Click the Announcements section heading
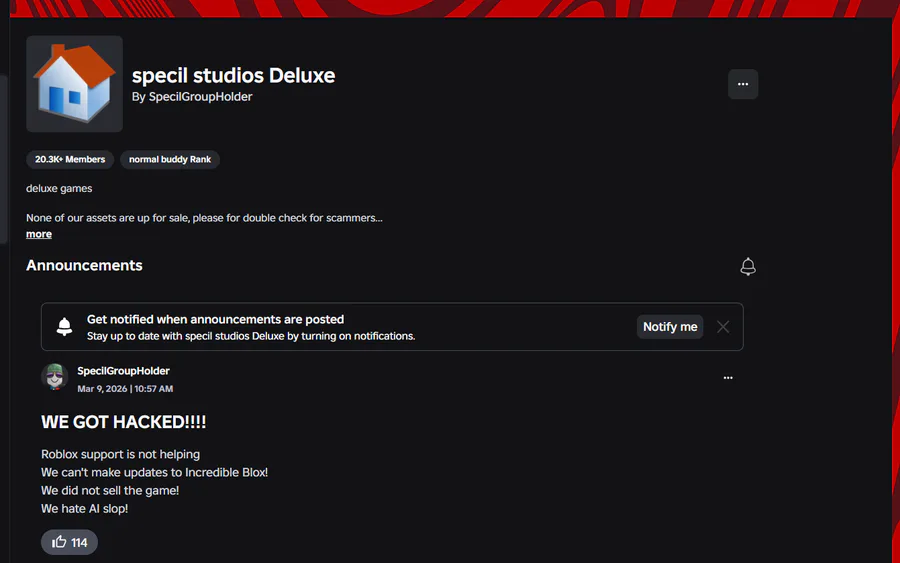Viewport: 900px width, 563px height. (x=84, y=266)
